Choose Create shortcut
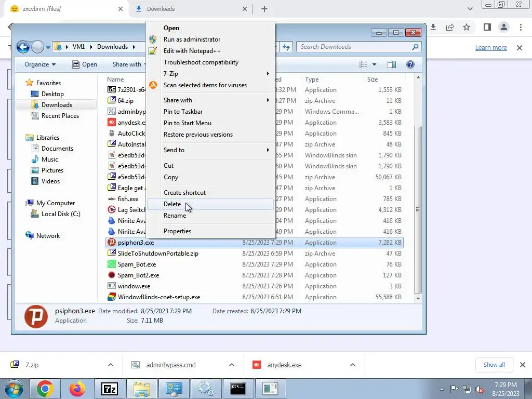The height and width of the screenshot is (399, 532). point(210,193)
